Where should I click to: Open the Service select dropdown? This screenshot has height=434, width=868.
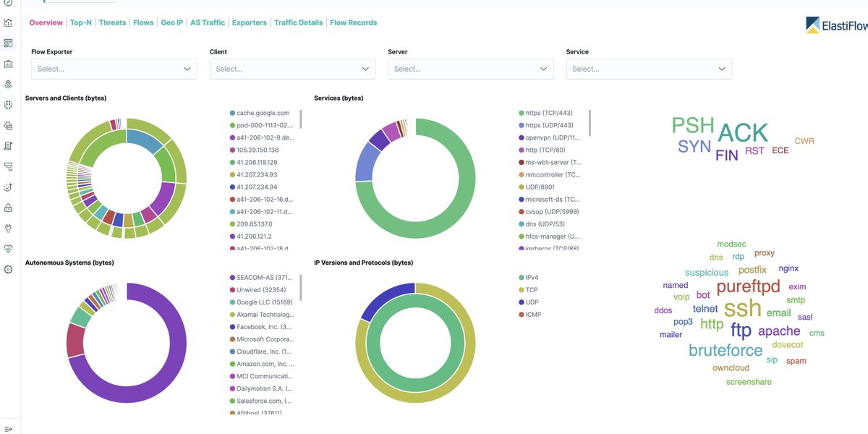(x=649, y=69)
